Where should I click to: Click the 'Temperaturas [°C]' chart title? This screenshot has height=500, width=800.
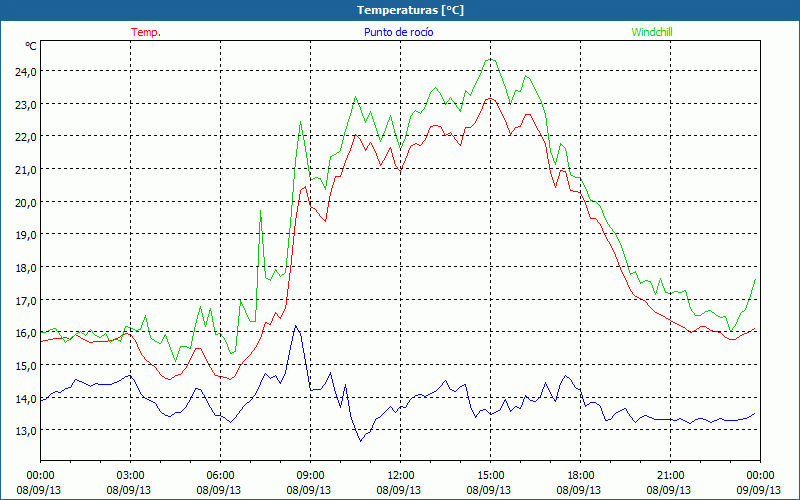[410, 10]
